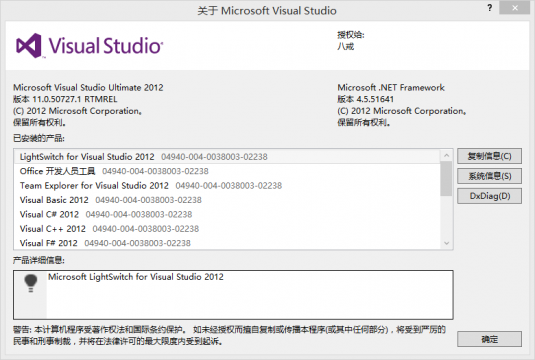This screenshot has height=360, width=535.
Task: Confirm with the 确定 button
Action: tap(489, 339)
